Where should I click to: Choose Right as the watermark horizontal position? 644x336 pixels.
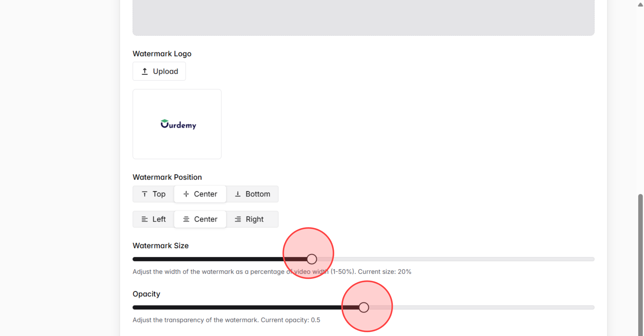[x=252, y=219]
